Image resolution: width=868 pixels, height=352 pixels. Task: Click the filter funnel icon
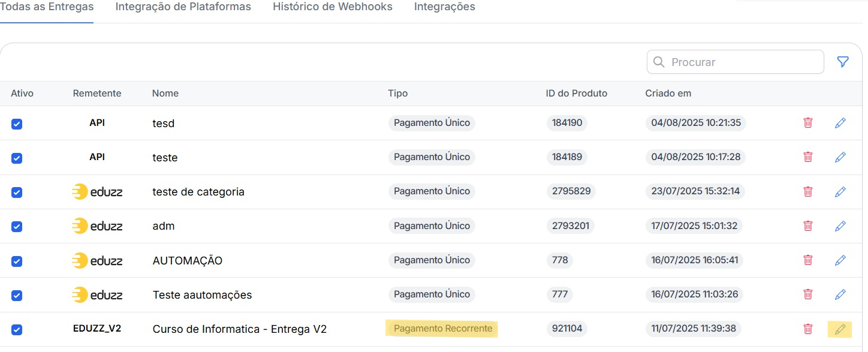(843, 62)
